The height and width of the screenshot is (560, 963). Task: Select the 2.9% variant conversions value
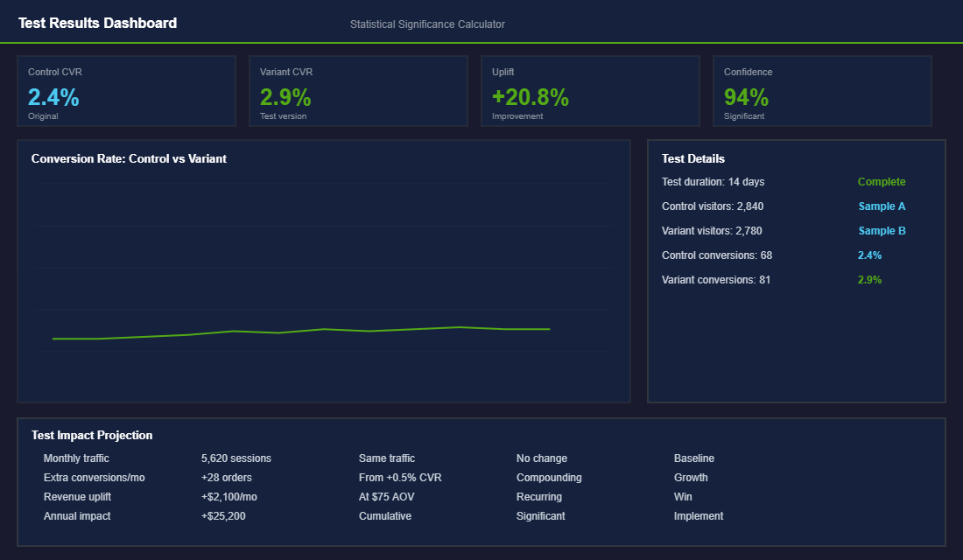point(869,279)
